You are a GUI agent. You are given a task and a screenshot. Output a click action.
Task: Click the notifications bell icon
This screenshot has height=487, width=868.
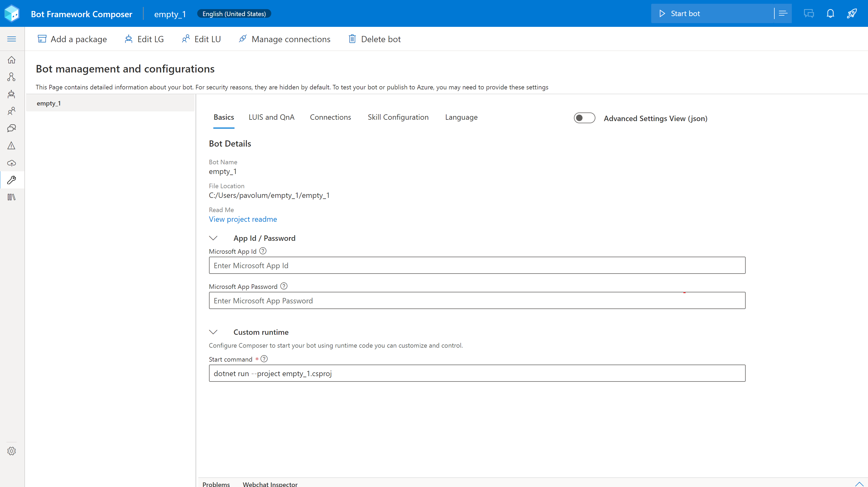(x=830, y=13)
